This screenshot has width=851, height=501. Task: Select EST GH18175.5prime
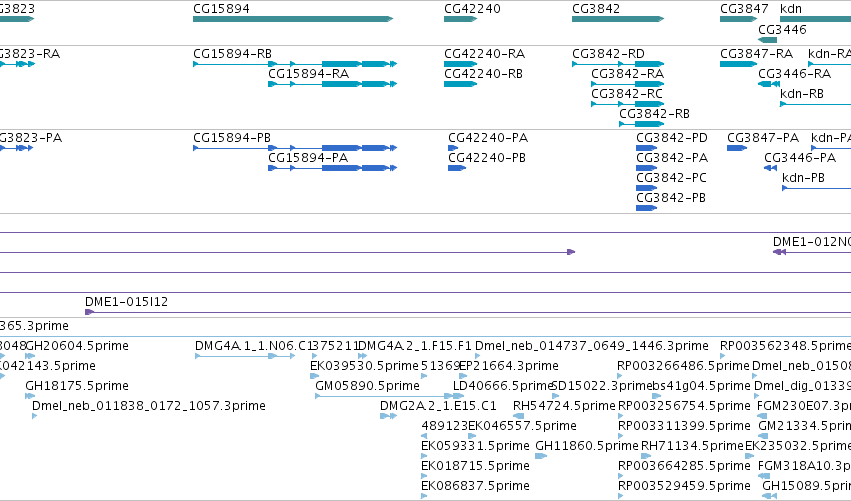(x=77, y=386)
